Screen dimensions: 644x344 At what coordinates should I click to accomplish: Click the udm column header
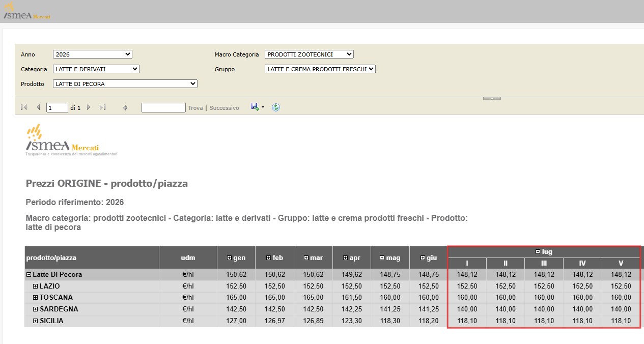point(188,258)
